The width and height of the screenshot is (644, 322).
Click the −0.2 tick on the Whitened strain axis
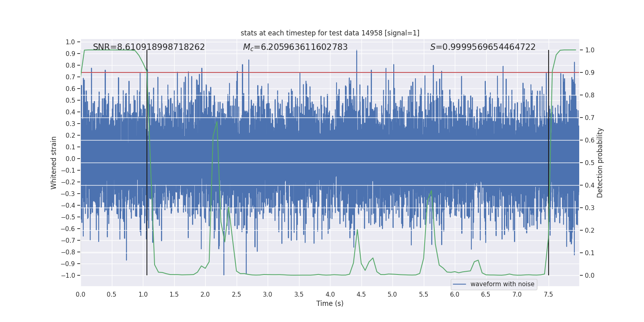(68, 182)
